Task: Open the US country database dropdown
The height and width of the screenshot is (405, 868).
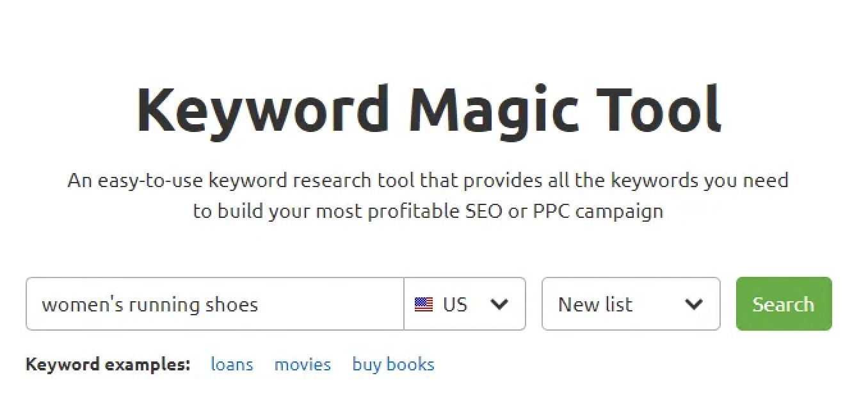Action: point(465,304)
